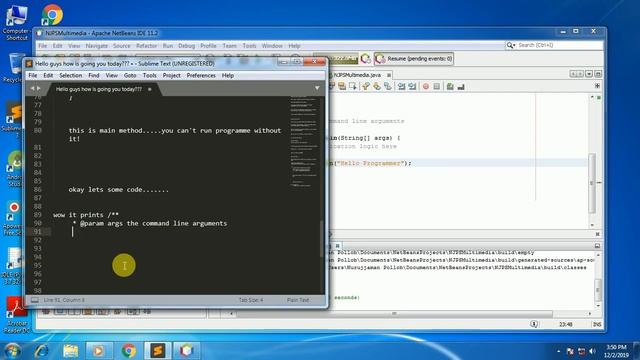Image resolution: width=640 pixels, height=360 pixels.
Task: Open the Sublime panel switcher icon in status bar
Action: 35,300
